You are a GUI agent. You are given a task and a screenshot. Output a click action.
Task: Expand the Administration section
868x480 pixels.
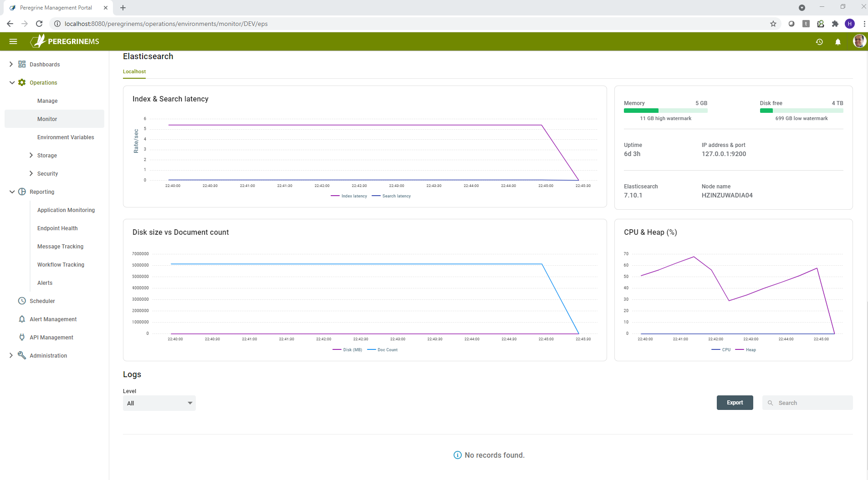click(11, 355)
